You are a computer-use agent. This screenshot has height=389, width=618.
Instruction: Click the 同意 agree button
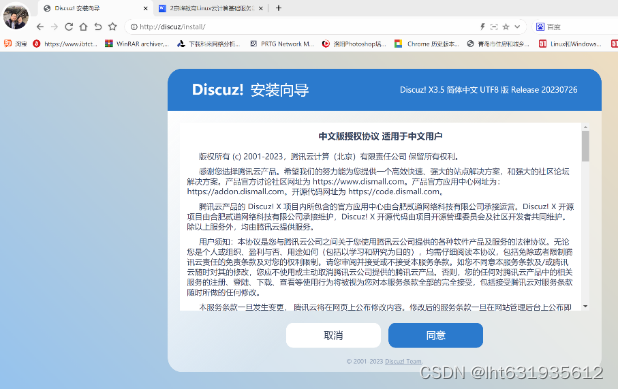[x=436, y=335]
